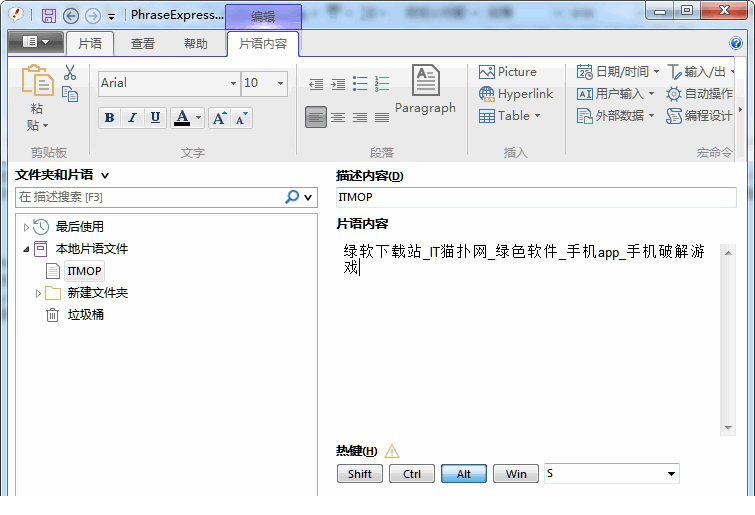Decrease font size with shrink icon
The image size is (755, 515).
(x=241, y=118)
